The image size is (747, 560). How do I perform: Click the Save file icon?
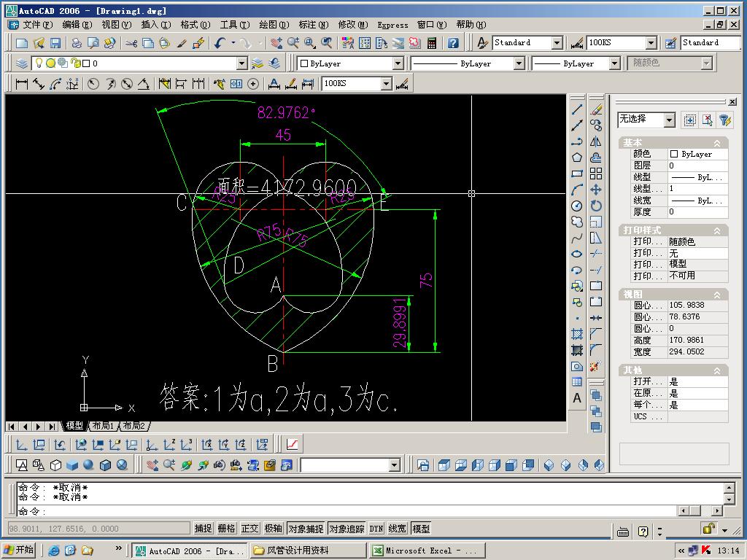[x=55, y=43]
